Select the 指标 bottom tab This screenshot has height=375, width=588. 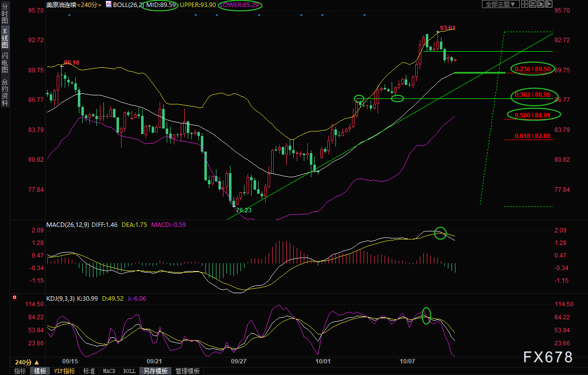pyautogui.click(x=20, y=371)
